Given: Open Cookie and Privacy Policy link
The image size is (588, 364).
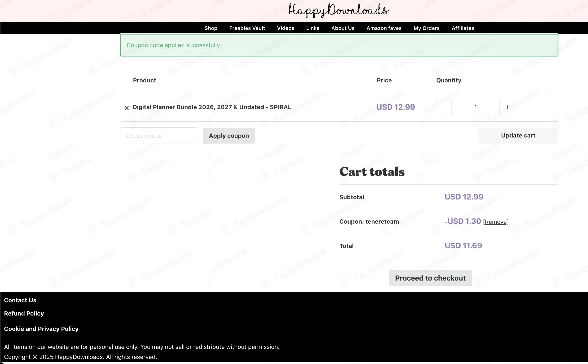Looking at the screenshot, I should (41, 329).
